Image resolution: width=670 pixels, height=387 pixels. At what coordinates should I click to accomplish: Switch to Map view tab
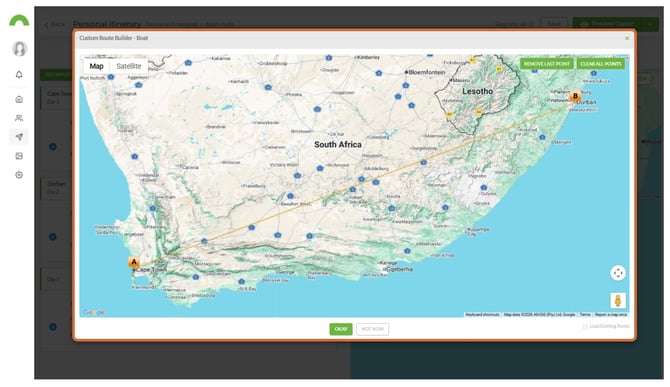[x=97, y=66]
